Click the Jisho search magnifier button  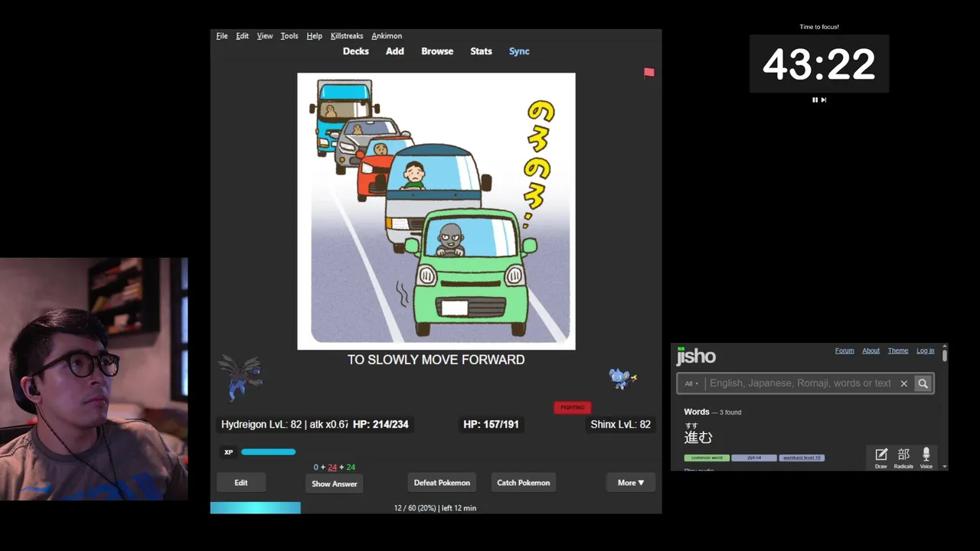923,383
